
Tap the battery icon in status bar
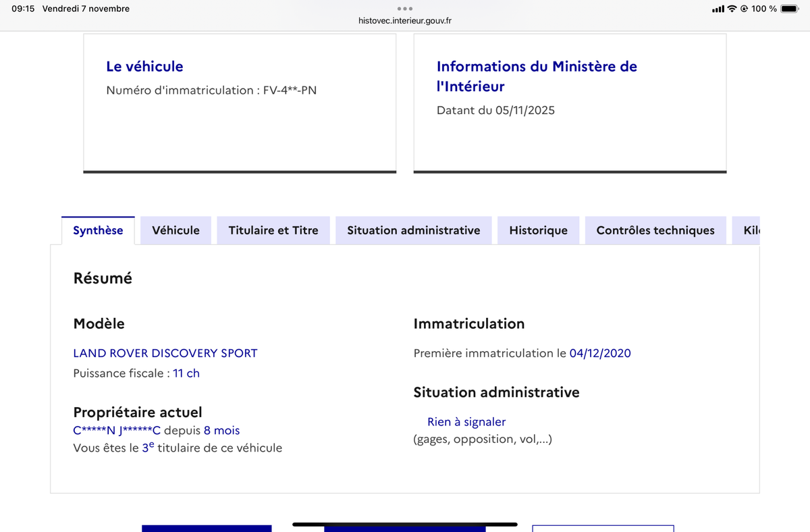coord(789,9)
